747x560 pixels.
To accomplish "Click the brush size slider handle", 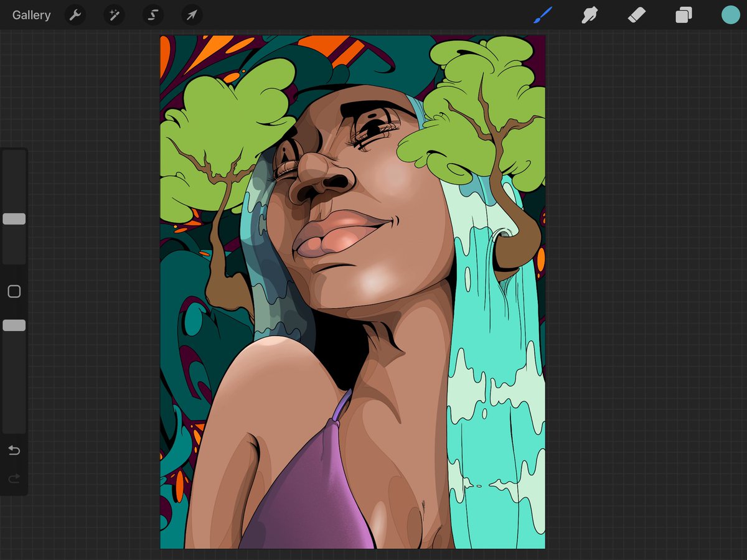I will (x=14, y=219).
